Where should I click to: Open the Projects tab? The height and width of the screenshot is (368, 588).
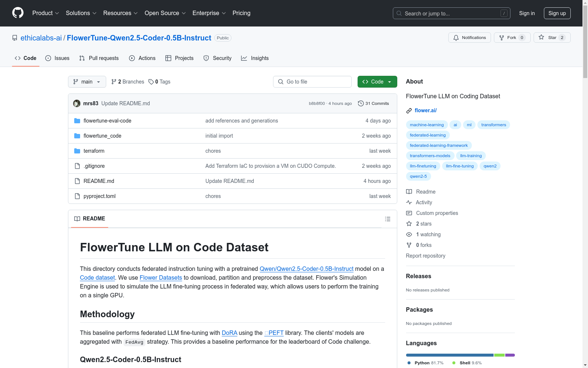(x=179, y=58)
